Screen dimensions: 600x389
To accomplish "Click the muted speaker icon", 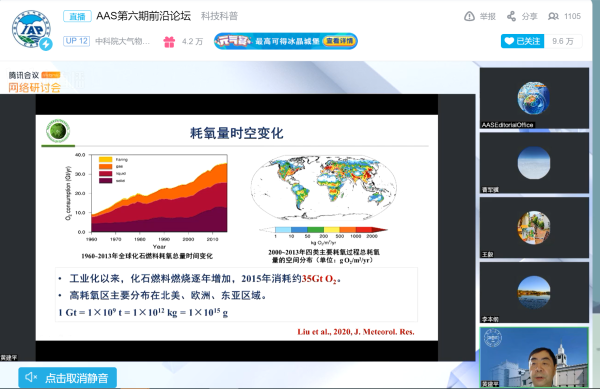I will [x=31, y=378].
